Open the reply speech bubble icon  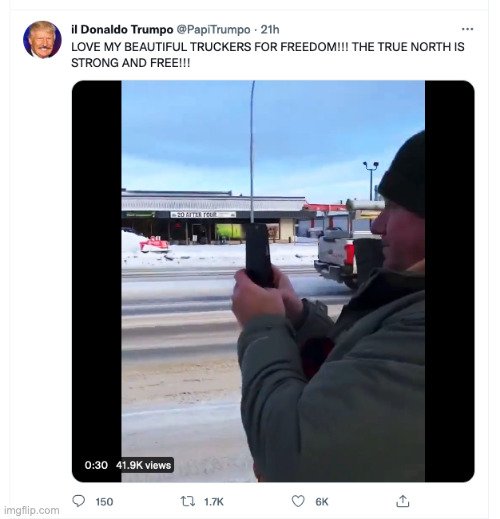[79, 501]
